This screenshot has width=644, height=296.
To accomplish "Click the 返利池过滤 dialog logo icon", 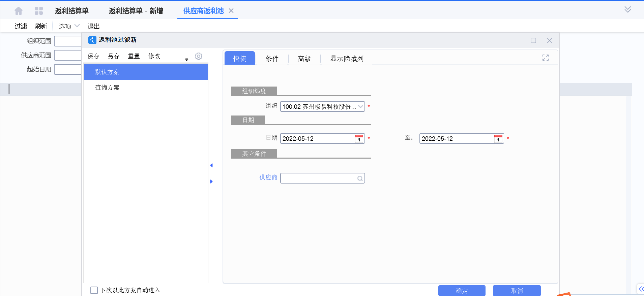I will 92,40.
